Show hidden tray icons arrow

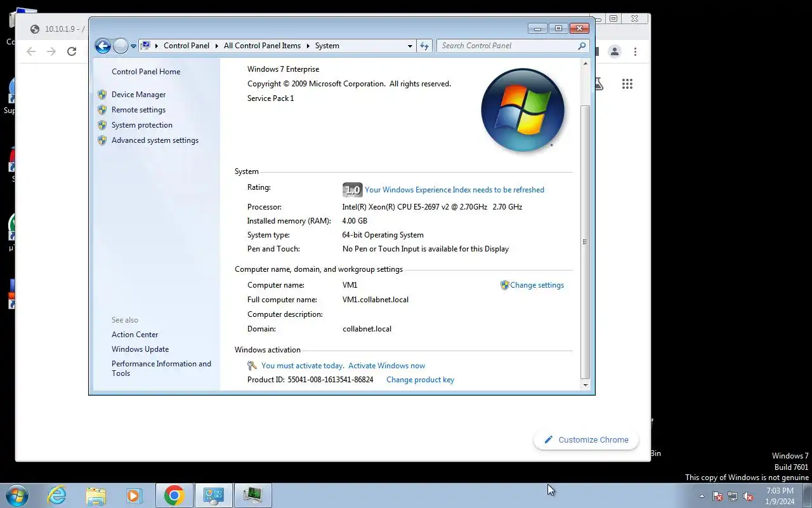(702, 497)
